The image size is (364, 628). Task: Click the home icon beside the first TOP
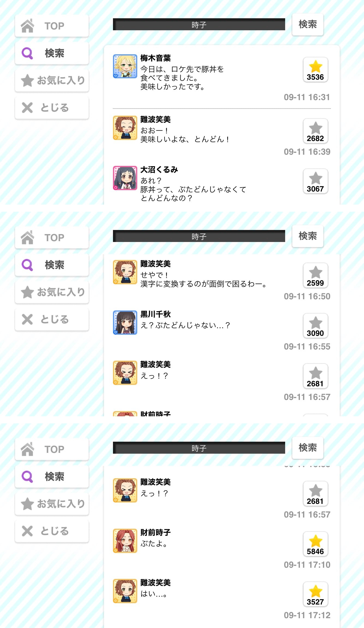click(x=28, y=26)
